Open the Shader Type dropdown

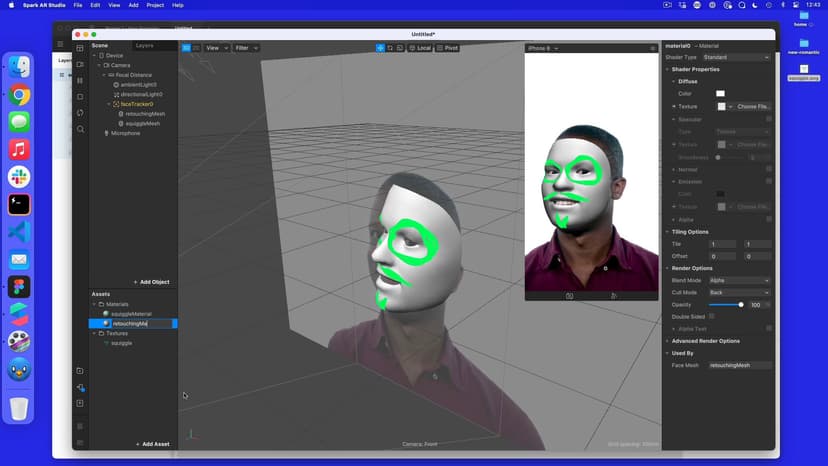(736, 57)
